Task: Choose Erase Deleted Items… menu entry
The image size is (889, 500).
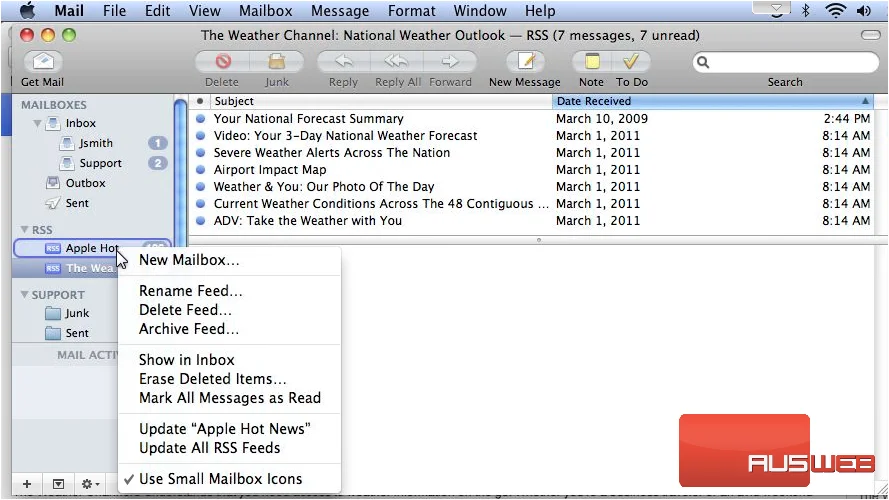Action: tap(213, 379)
